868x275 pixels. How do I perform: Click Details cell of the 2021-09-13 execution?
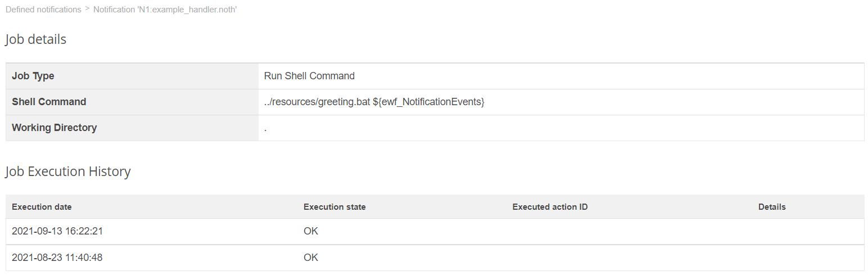pyautogui.click(x=771, y=231)
